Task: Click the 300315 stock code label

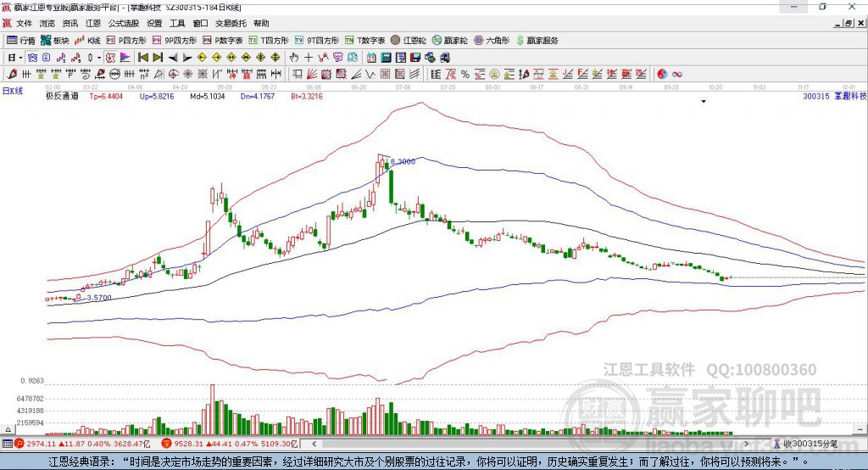Action: point(816,96)
